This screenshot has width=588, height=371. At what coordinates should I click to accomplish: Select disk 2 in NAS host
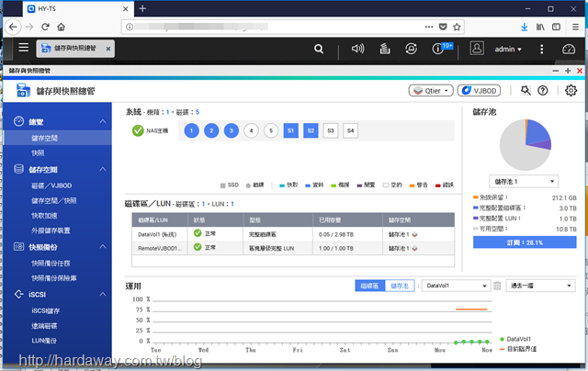tap(211, 130)
